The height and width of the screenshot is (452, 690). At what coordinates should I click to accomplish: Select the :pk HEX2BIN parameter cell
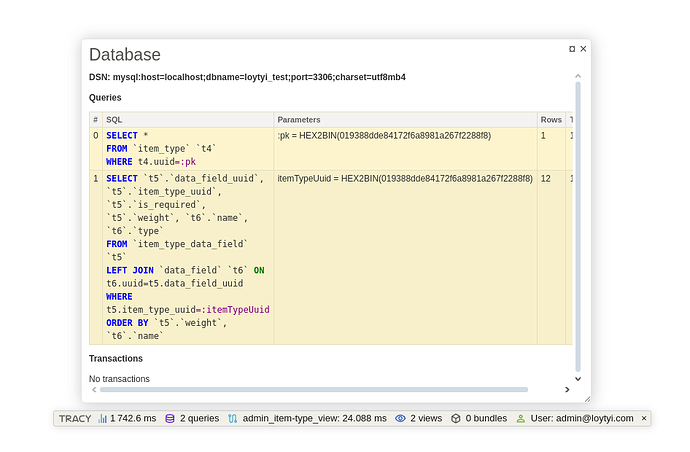tap(405, 149)
